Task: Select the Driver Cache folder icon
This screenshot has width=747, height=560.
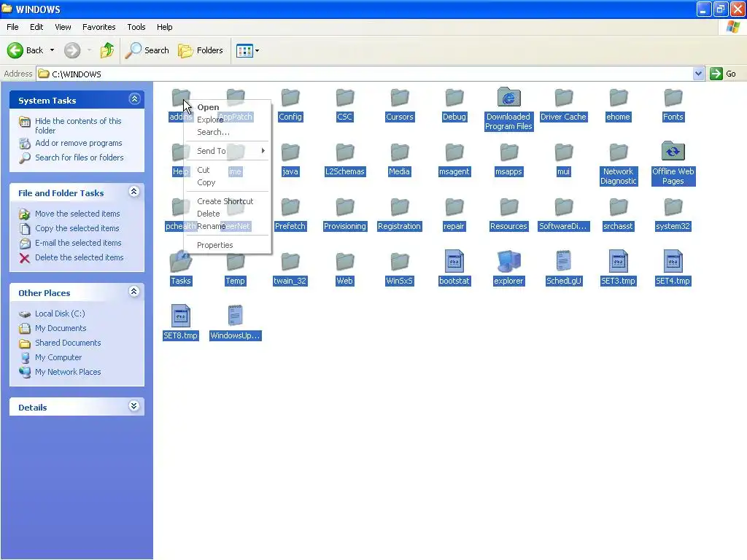Action: point(564,98)
